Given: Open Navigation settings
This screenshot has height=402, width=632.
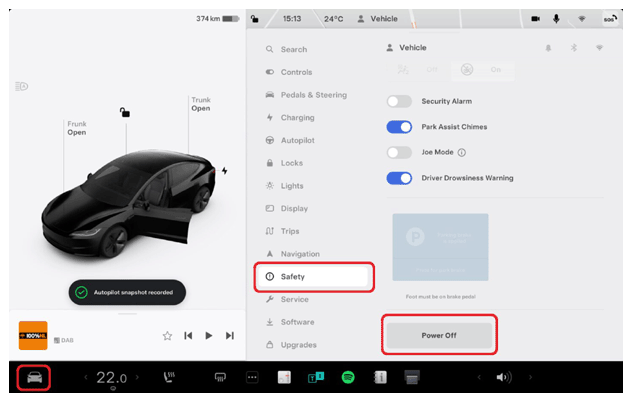Looking at the screenshot, I should (x=314, y=254).
